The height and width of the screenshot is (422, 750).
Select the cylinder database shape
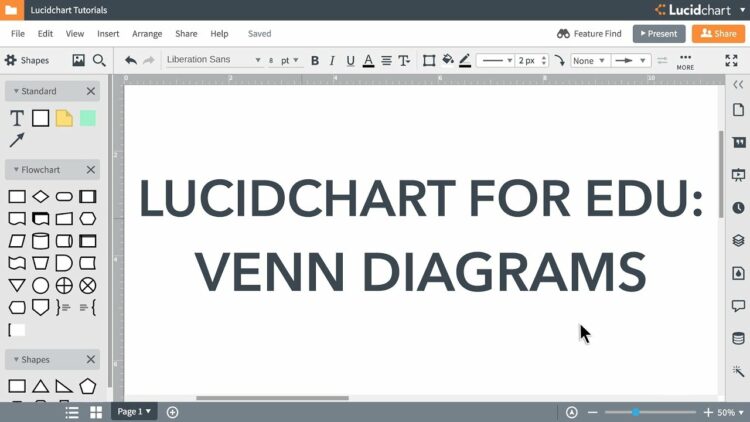(41, 241)
